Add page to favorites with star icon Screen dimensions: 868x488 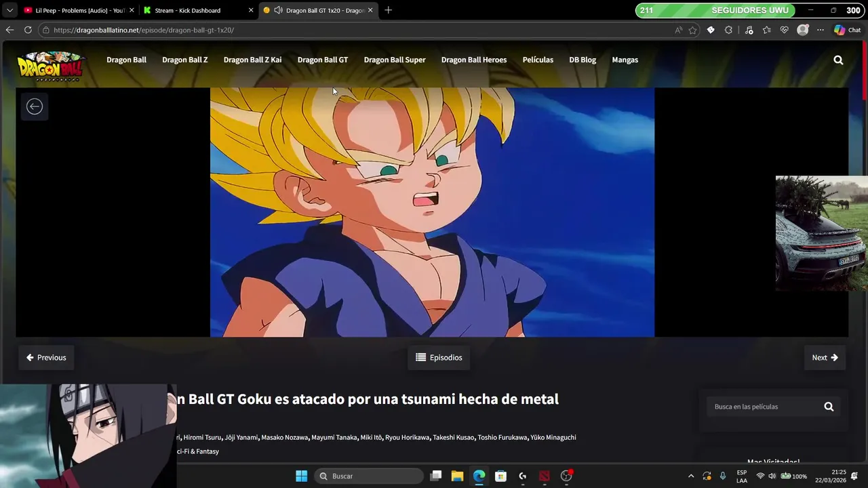tap(692, 30)
